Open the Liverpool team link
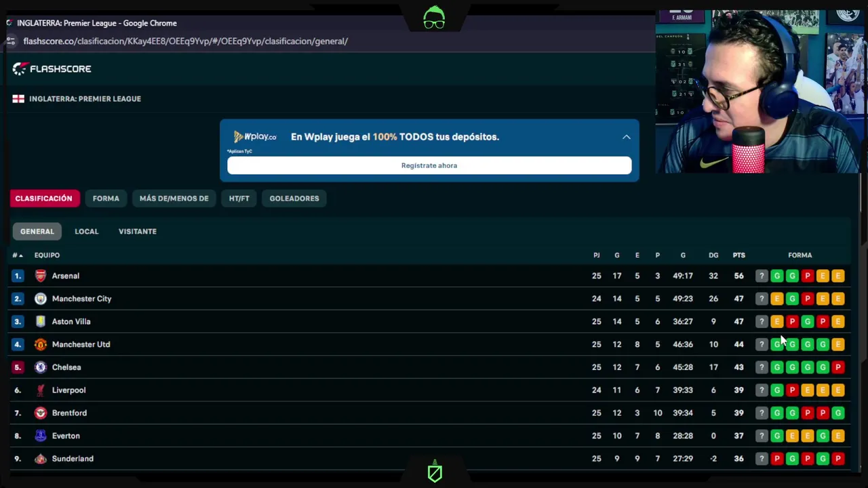The width and height of the screenshot is (868, 488). click(69, 390)
